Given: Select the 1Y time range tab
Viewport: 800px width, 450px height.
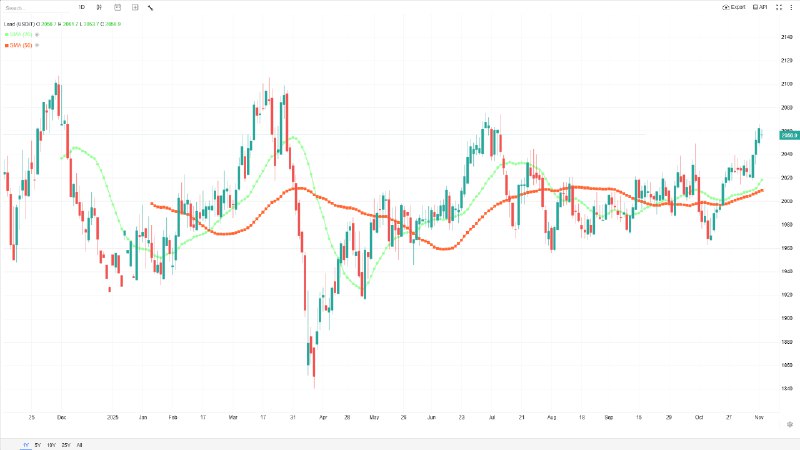Looking at the screenshot, I should pos(24,443).
